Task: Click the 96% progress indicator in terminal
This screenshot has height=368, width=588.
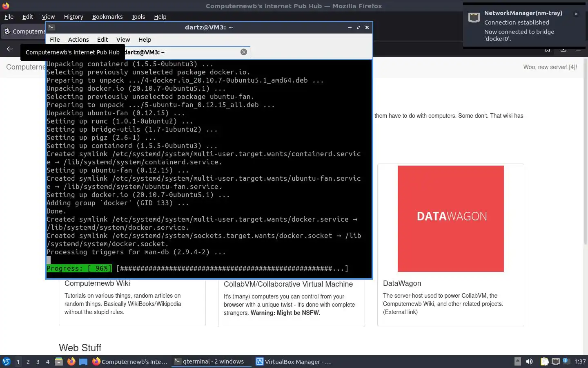Action: tap(79, 269)
